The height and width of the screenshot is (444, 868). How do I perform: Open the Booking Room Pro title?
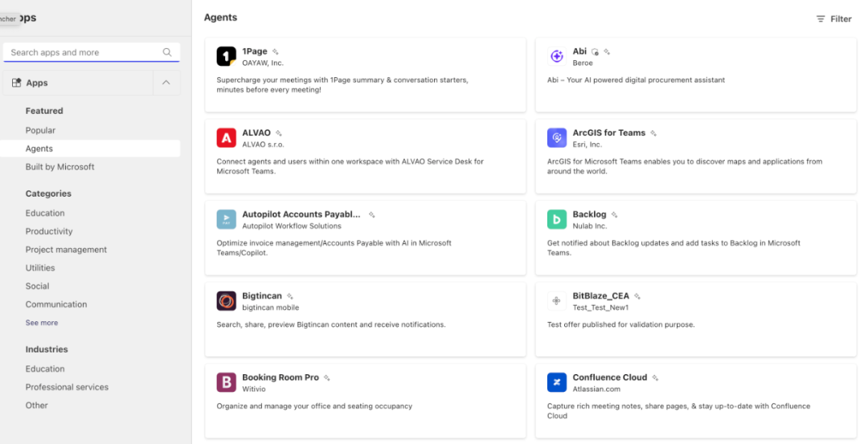pos(280,377)
